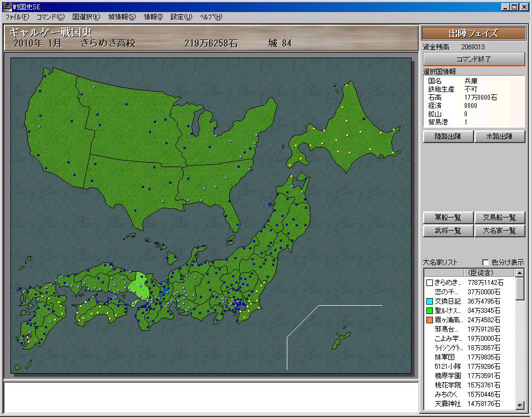Image resolution: width=532 pixels, height=417 pixels.
Task: Click the green swatch beside 聖ルミナス
Action: click(430, 310)
